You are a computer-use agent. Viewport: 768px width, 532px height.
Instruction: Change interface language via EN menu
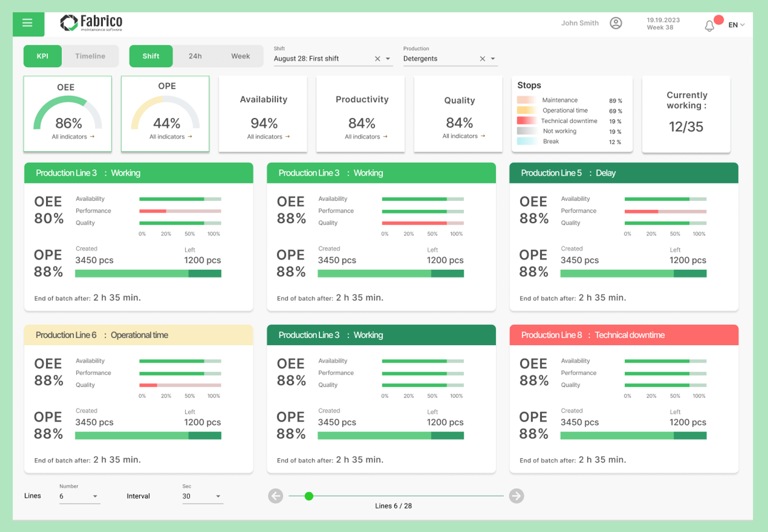736,25
